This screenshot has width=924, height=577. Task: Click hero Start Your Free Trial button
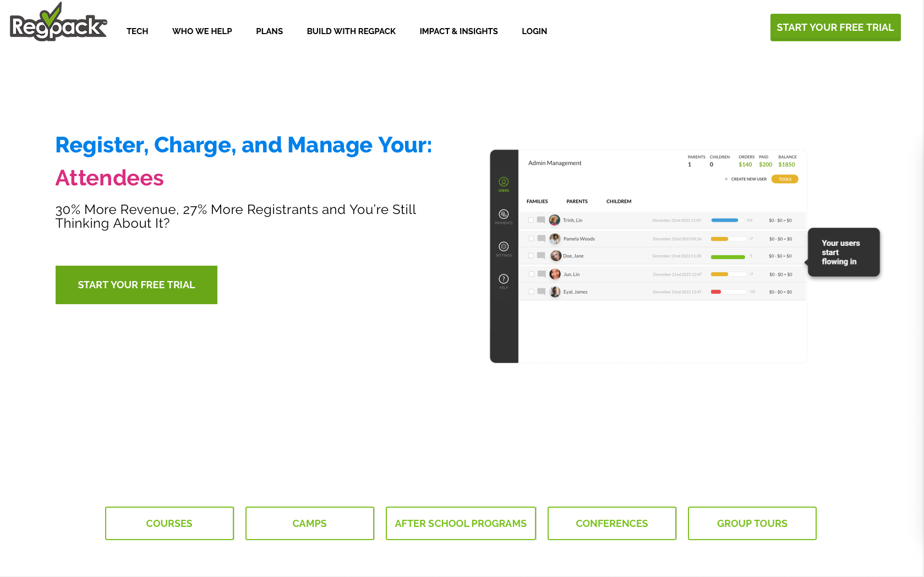136,285
